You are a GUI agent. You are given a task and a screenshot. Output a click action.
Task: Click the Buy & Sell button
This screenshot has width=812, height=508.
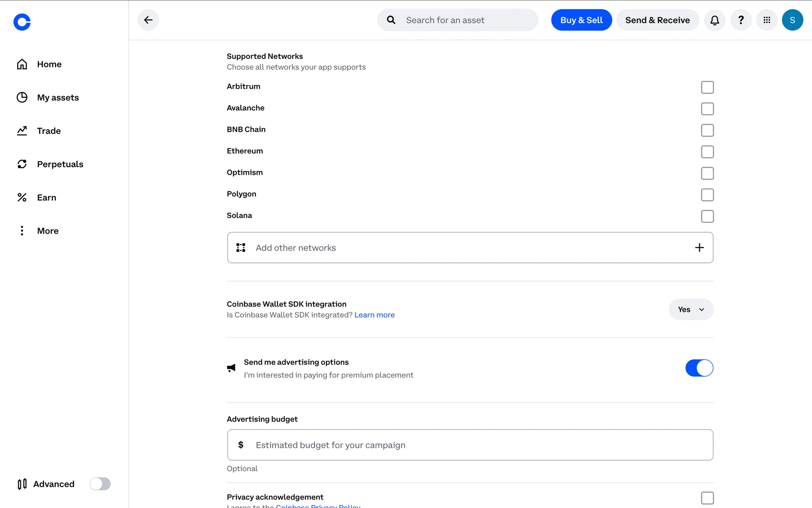point(581,20)
